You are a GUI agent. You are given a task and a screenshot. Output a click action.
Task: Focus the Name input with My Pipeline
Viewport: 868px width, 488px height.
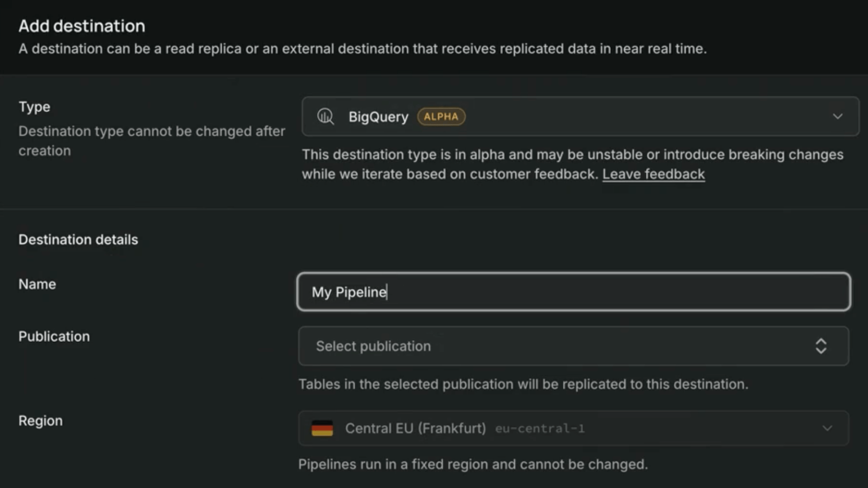[x=574, y=292]
